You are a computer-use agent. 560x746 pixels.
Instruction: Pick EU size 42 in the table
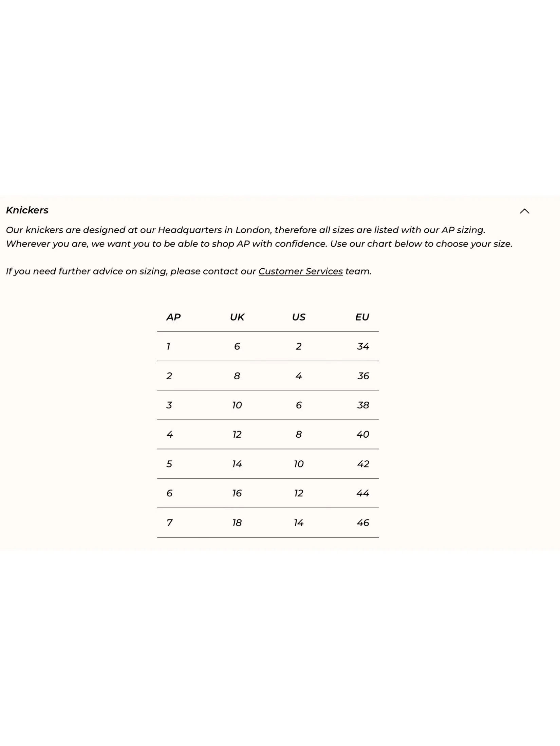[363, 464]
